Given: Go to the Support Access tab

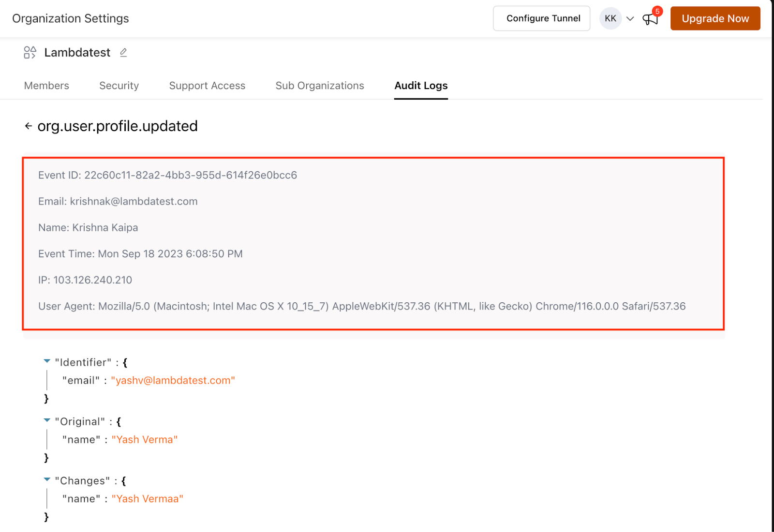Looking at the screenshot, I should pyautogui.click(x=207, y=86).
